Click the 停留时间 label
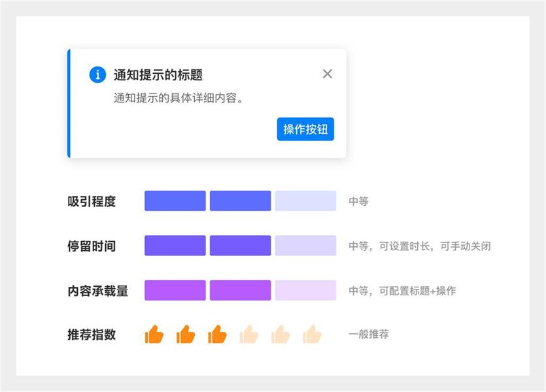This screenshot has height=392, width=546. [x=92, y=246]
